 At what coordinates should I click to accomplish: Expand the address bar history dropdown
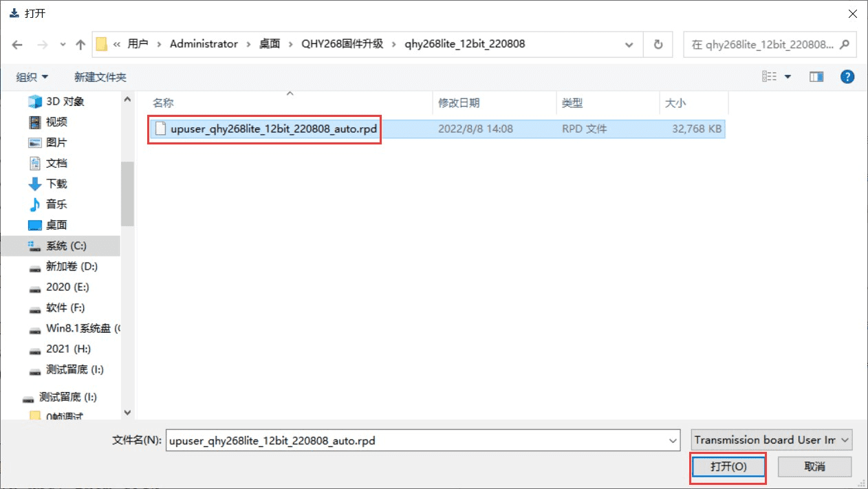point(629,44)
